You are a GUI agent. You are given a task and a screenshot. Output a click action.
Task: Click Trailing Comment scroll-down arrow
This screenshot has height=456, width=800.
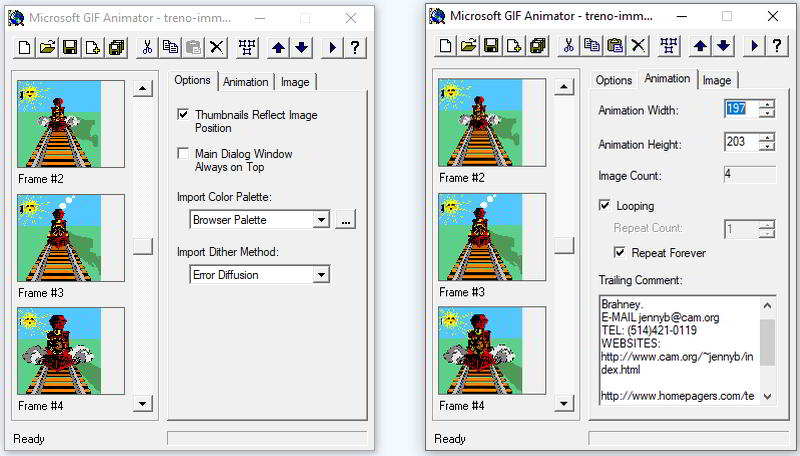pyautogui.click(x=767, y=396)
